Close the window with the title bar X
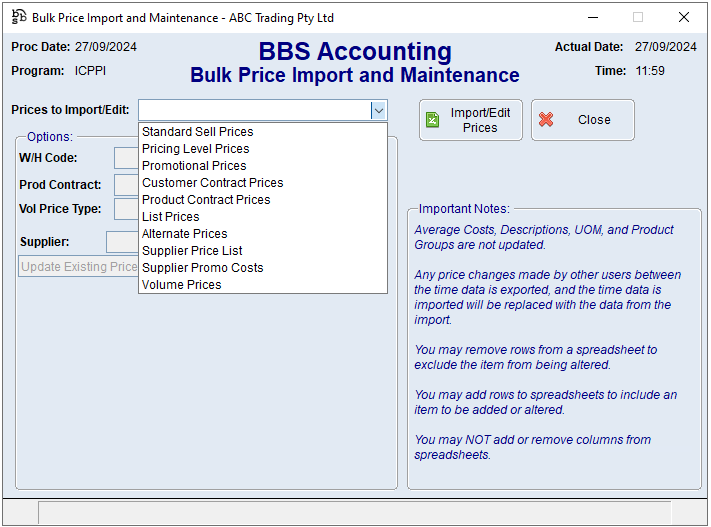 [x=684, y=17]
